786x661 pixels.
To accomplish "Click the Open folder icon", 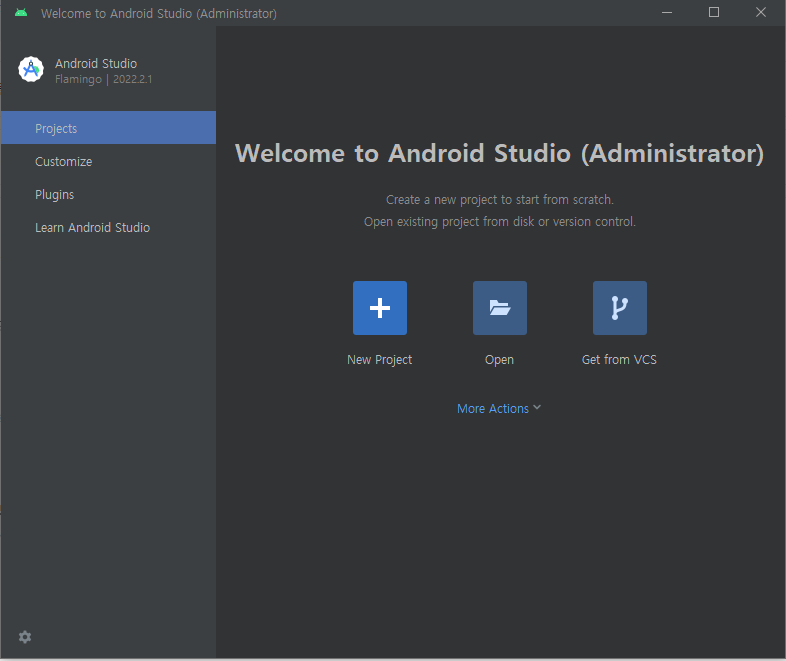I will tap(500, 308).
